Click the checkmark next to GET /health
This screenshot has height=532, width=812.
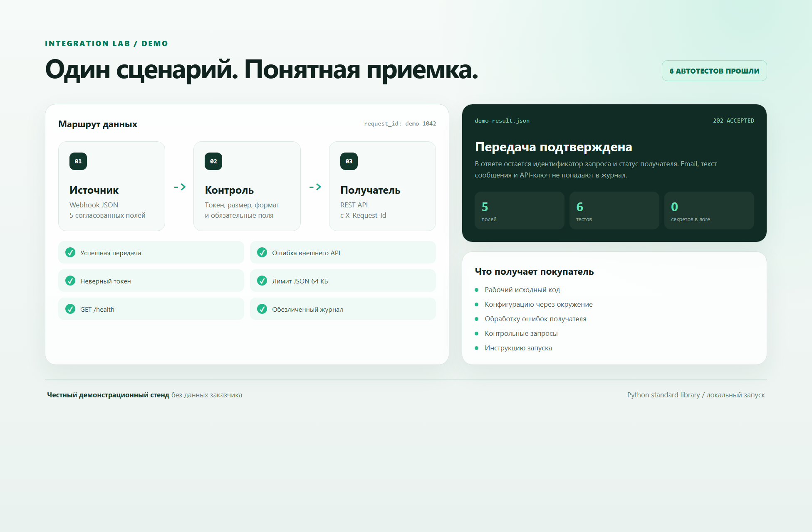(x=70, y=309)
